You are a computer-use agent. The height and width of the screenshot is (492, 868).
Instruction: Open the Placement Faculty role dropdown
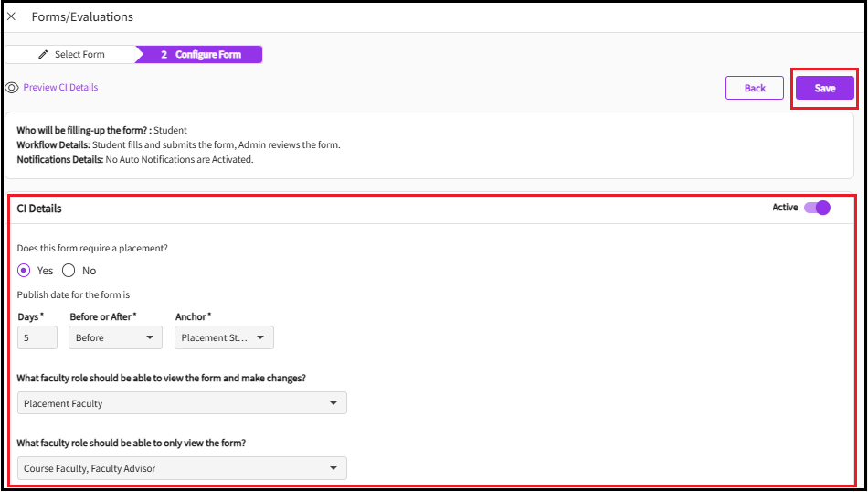click(x=181, y=403)
